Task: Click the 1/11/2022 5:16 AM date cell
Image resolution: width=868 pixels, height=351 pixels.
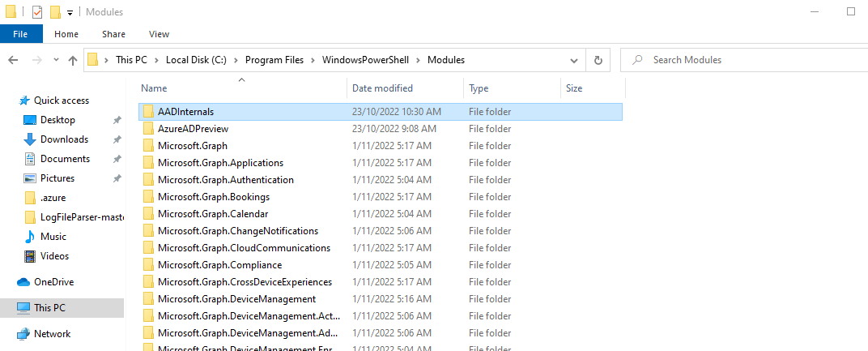Action: [391, 299]
